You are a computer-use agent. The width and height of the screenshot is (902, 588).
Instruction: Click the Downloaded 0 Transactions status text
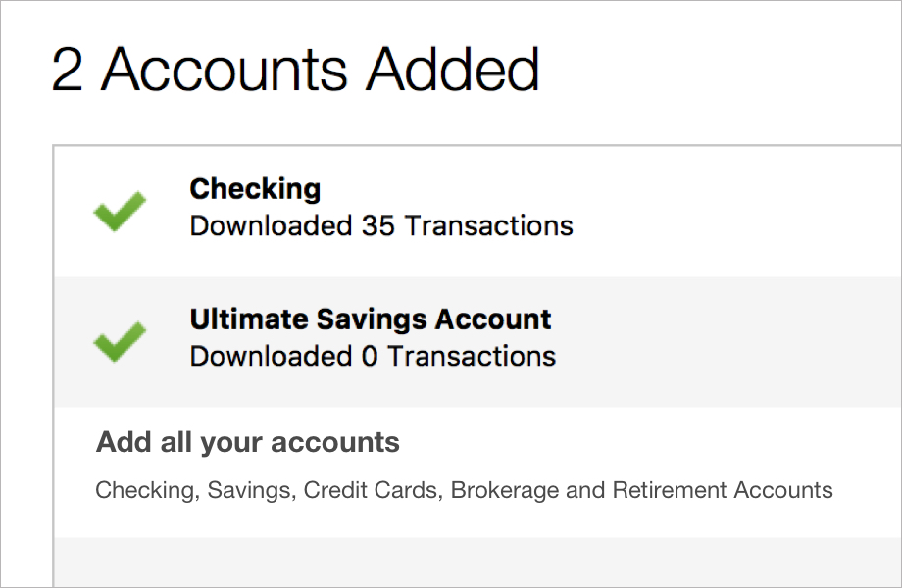tap(373, 356)
